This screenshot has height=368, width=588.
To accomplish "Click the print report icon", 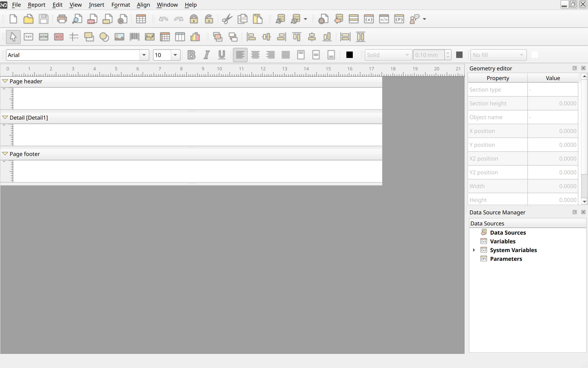I will click(x=62, y=19).
